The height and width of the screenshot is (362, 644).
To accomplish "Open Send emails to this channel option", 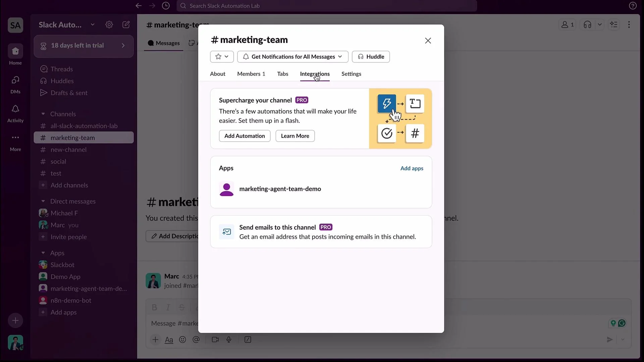I will [x=321, y=232].
